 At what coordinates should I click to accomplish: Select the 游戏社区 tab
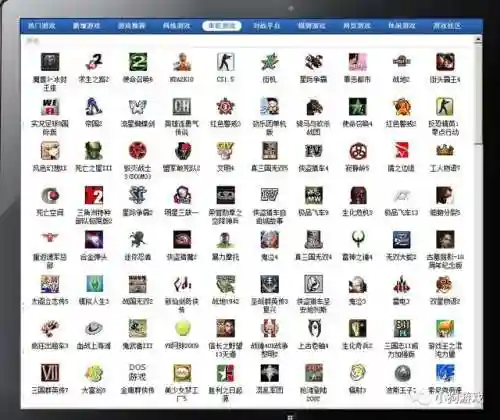coord(447,26)
